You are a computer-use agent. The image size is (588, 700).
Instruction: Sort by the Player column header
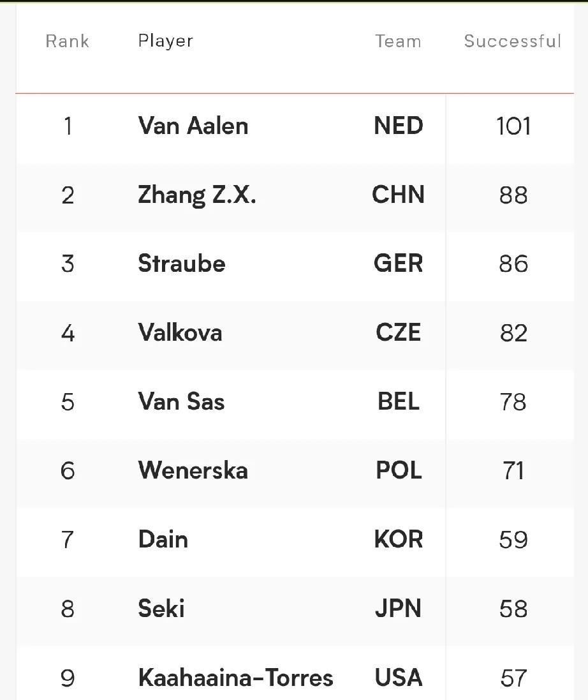tap(166, 41)
